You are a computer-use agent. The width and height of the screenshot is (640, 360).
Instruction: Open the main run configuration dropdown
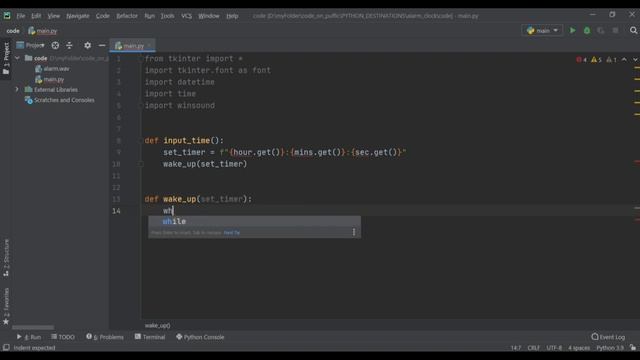(542, 31)
